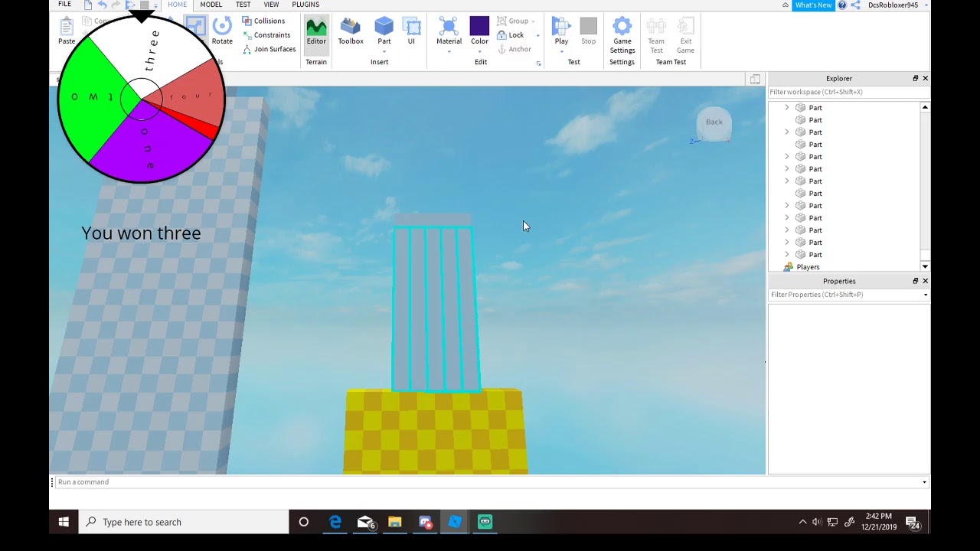This screenshot has width=980, height=551.
Task: Open Microsoft Edge from the taskbar
Action: 335,522
